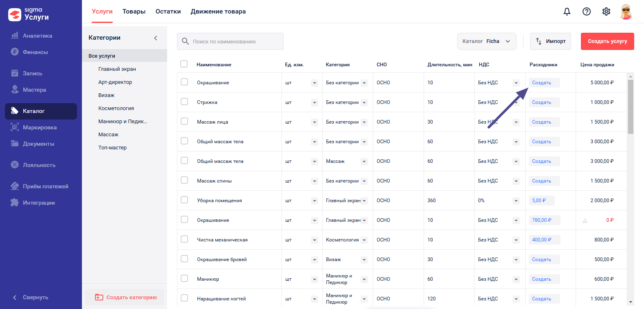Select Косметология category
The width and height of the screenshot is (644, 309).
click(116, 108)
